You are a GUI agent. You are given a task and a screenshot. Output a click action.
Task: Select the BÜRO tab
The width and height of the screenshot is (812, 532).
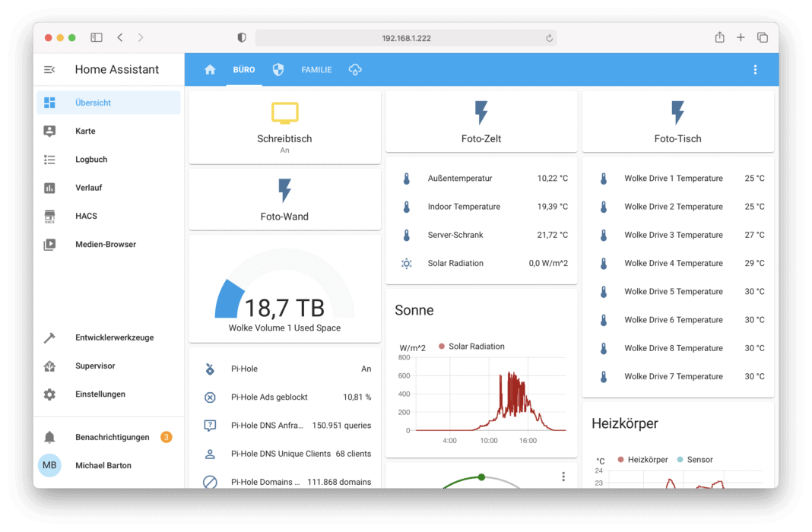244,69
